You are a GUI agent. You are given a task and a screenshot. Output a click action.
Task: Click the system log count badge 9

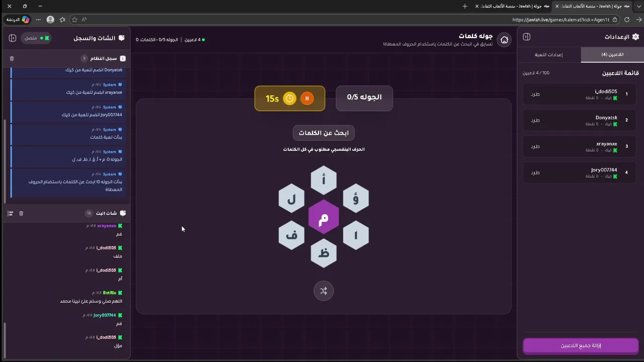coord(84,58)
